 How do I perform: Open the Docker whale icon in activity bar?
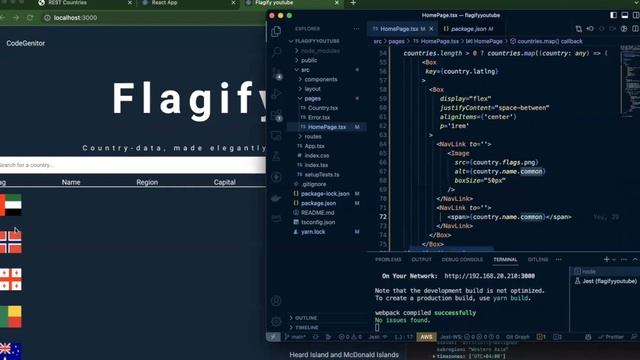click(276, 198)
